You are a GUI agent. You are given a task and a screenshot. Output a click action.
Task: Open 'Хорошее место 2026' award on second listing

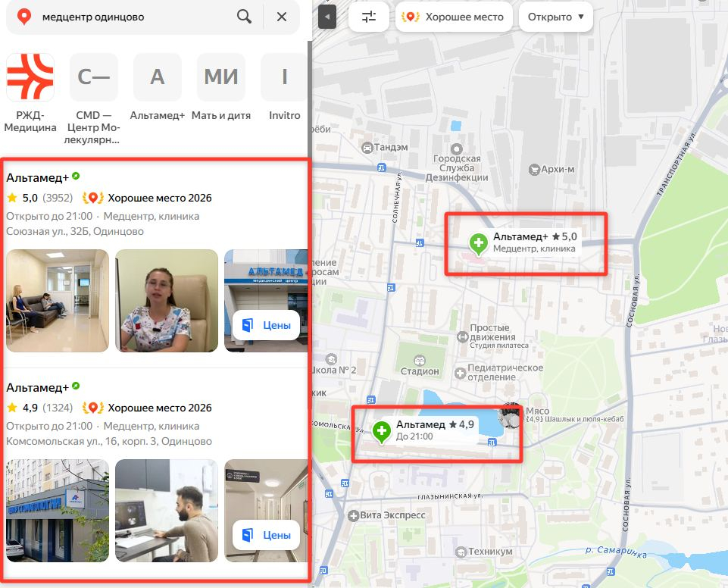point(147,408)
